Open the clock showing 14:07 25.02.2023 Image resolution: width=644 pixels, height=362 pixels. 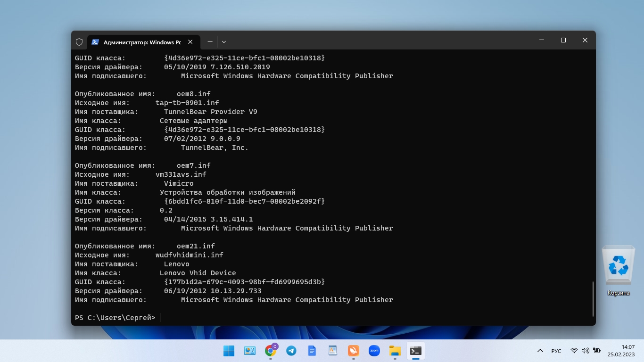[x=621, y=351]
